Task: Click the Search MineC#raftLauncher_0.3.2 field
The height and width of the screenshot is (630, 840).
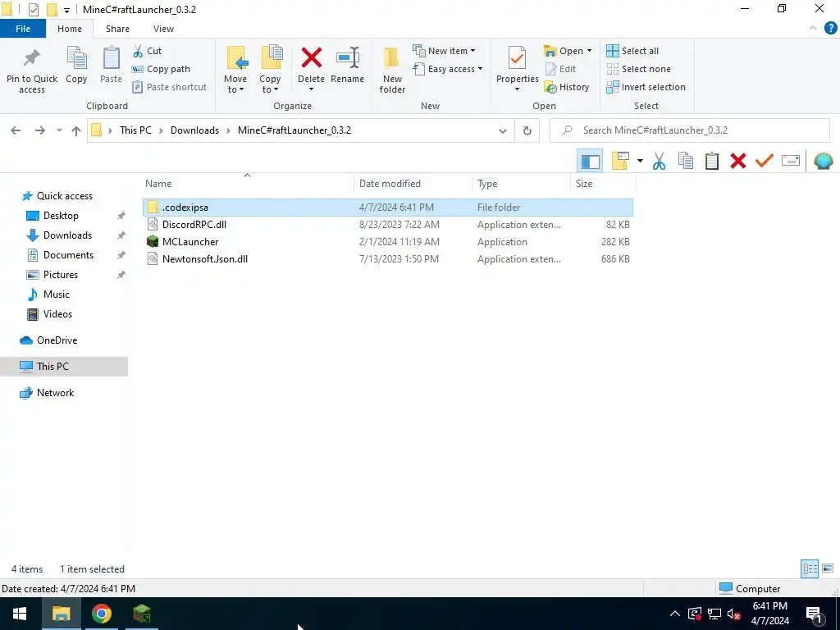Action: tap(689, 130)
